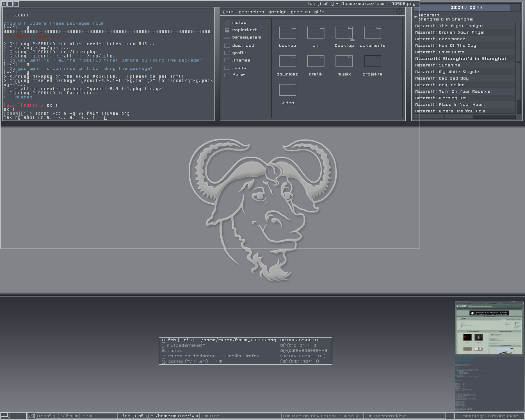Click the mutze home icon in sidebar
The image size is (525, 420).
[227, 23]
